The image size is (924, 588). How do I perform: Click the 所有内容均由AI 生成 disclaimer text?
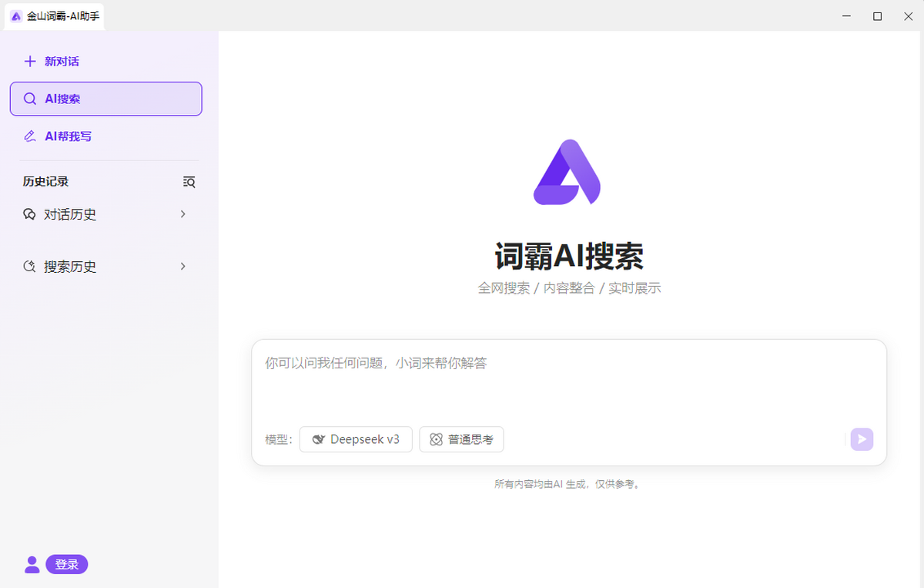click(569, 485)
